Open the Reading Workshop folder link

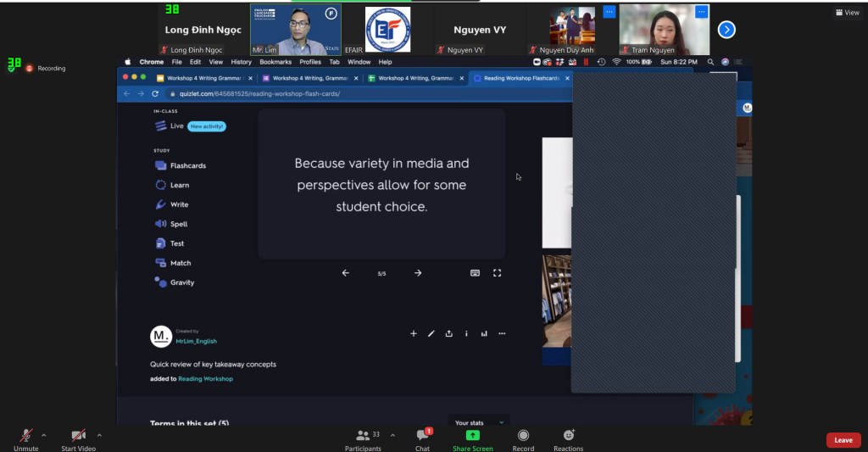[205, 379]
